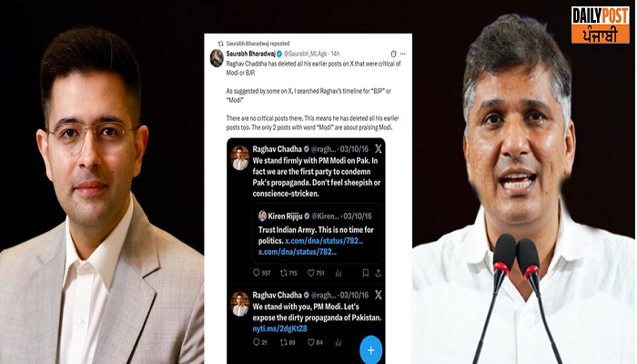The height and width of the screenshot is (364, 637).
Task: Open the nyti.ms/2dgKtZ8 link
Action: [278, 328]
